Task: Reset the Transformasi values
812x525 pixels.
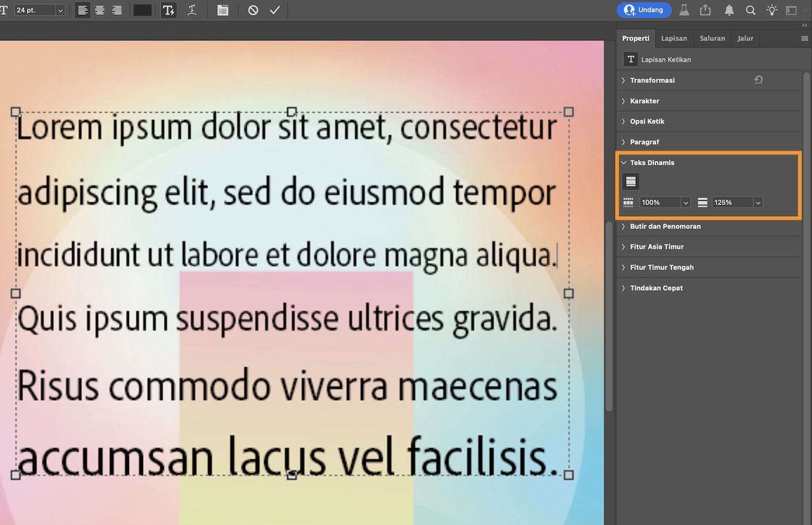Action: tap(759, 80)
